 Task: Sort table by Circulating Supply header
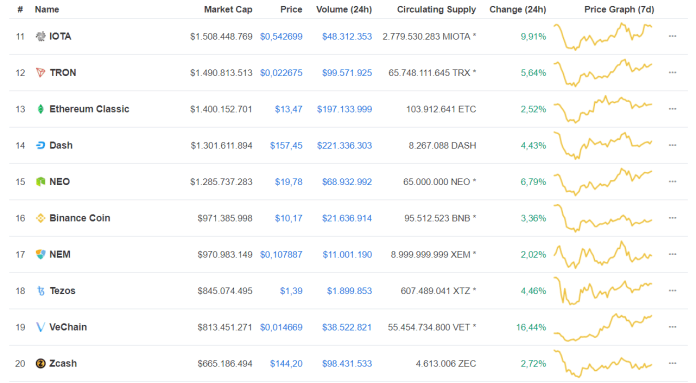click(436, 9)
